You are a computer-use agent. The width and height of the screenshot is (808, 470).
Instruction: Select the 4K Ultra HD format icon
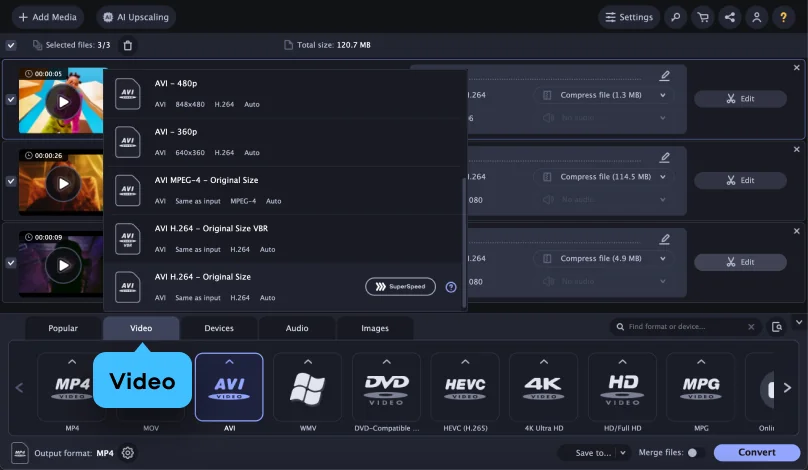coord(544,387)
